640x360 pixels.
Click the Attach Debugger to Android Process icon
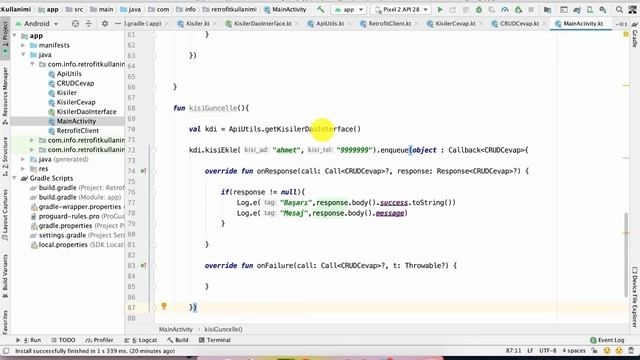(518, 9)
